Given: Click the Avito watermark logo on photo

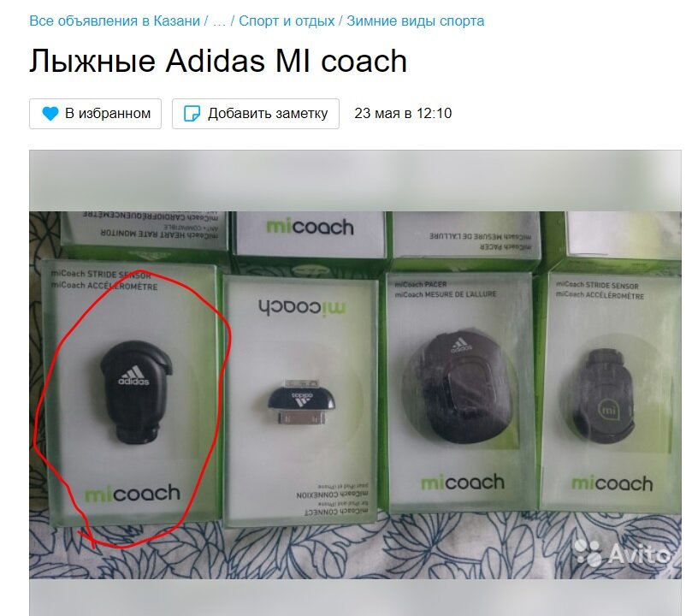Looking at the screenshot, I should [622, 553].
